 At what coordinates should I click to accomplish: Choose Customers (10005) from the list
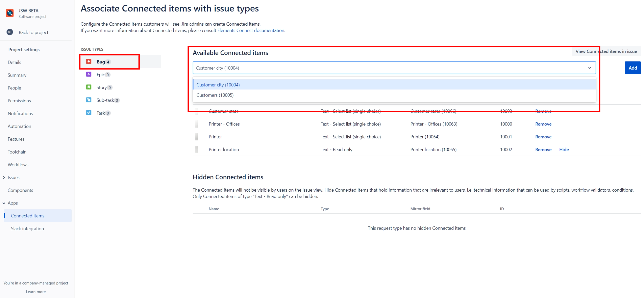pos(215,95)
